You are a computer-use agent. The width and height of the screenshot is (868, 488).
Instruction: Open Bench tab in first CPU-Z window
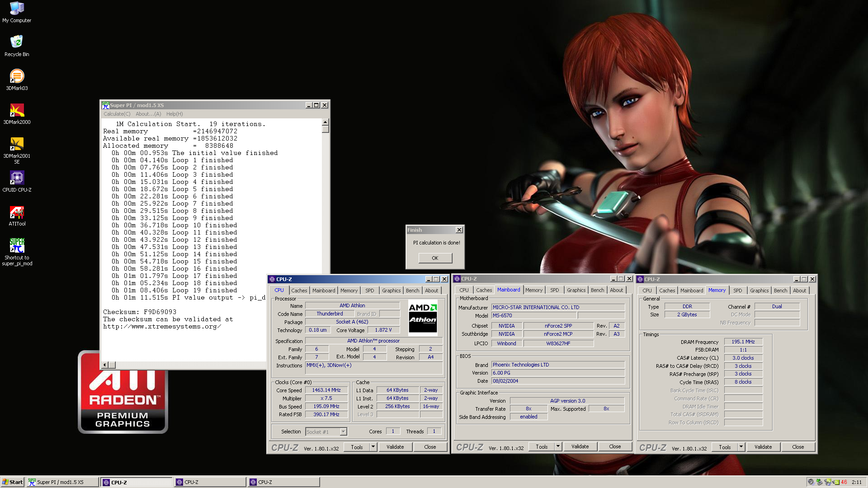(x=412, y=291)
